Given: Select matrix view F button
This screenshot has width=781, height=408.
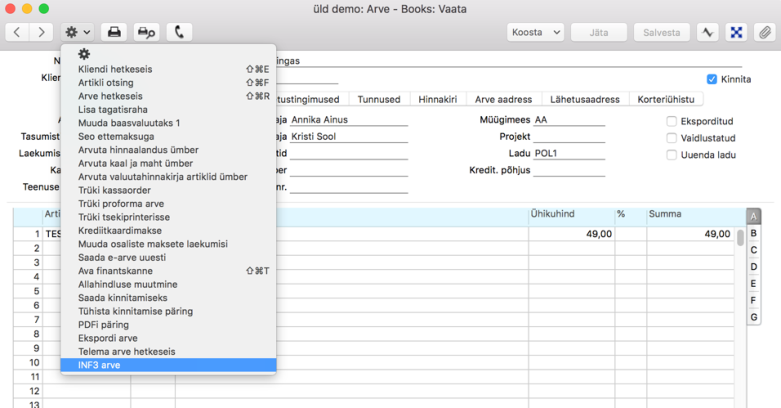Looking at the screenshot, I should 754,300.
